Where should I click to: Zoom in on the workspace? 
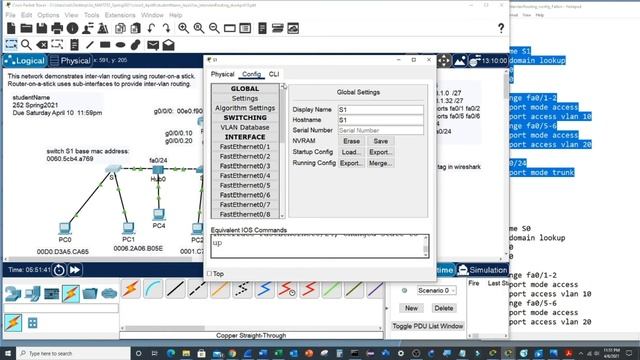tap(183, 28)
